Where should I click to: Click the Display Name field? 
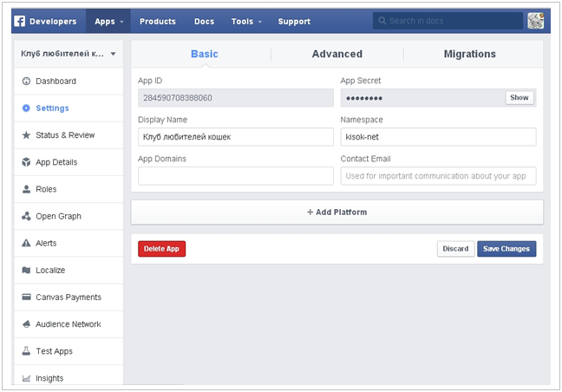pyautogui.click(x=236, y=137)
